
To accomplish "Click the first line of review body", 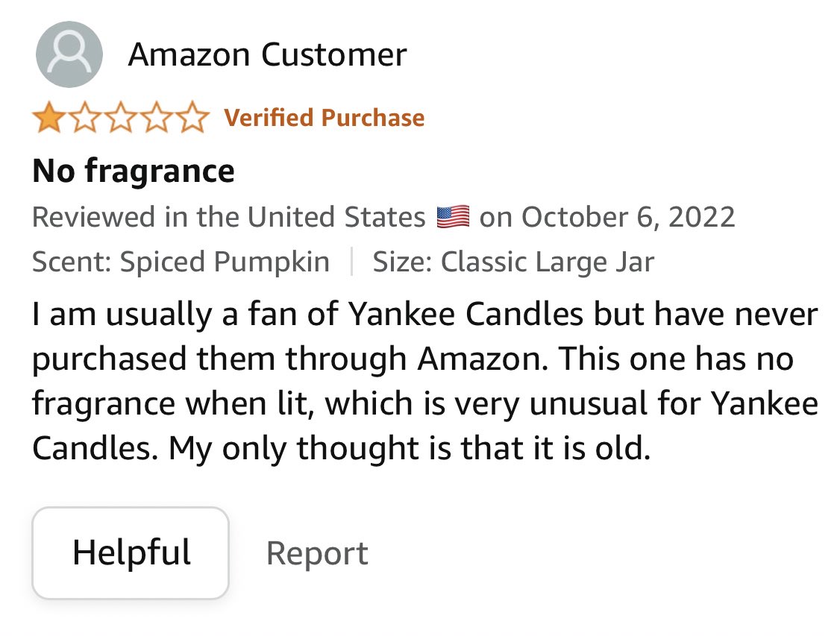I will click(425, 315).
